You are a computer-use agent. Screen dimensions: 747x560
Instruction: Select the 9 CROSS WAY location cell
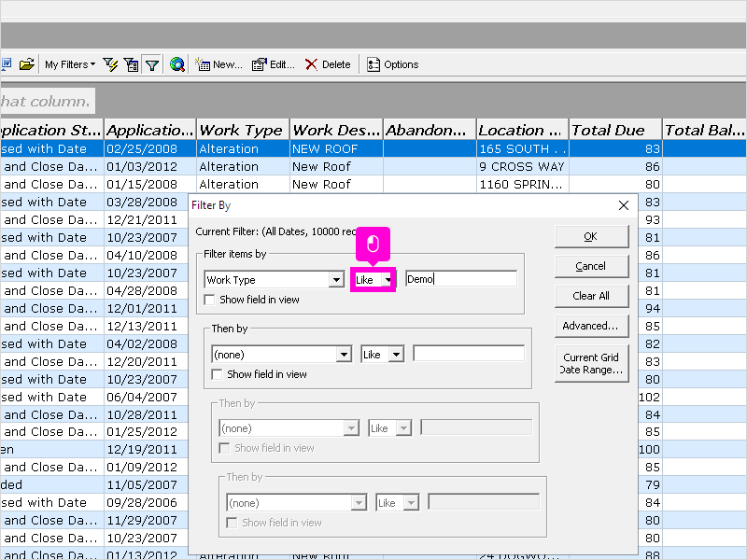(523, 166)
